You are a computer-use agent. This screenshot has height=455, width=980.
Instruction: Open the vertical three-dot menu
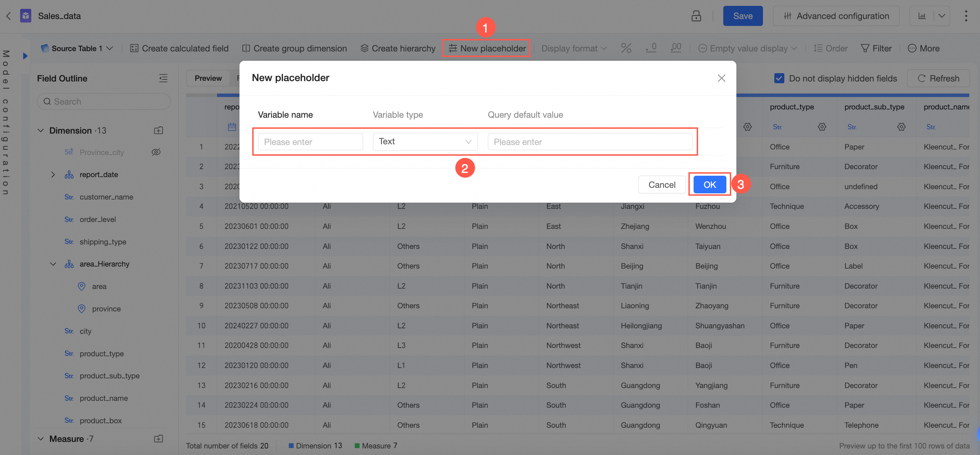click(x=966, y=16)
